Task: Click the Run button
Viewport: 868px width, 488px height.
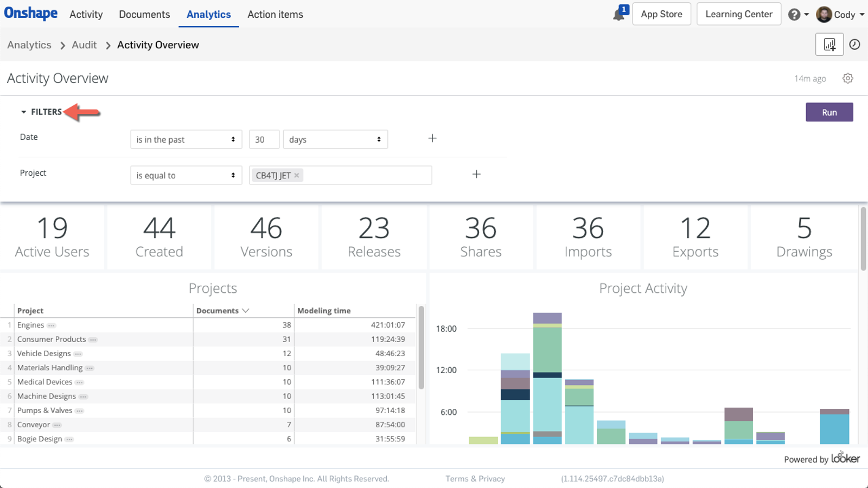Action: pos(829,112)
